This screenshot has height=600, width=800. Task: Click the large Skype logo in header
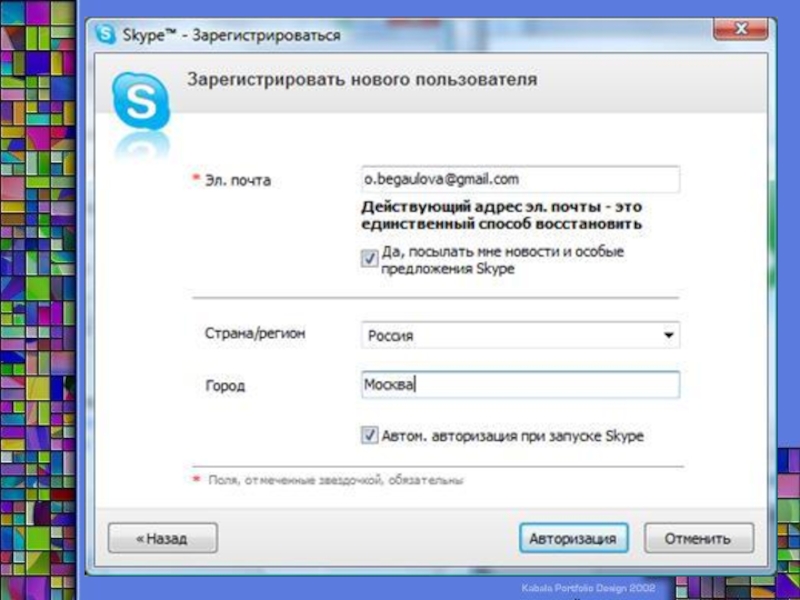pos(140,101)
